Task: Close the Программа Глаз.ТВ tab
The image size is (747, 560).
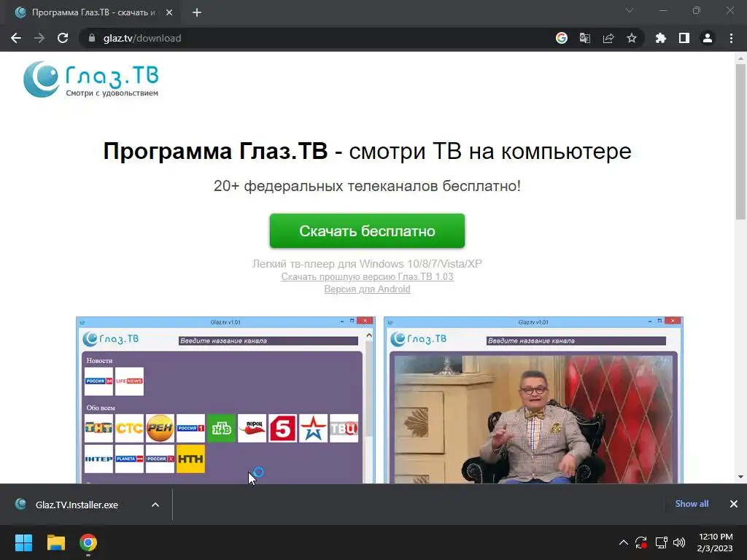Action: [x=169, y=12]
